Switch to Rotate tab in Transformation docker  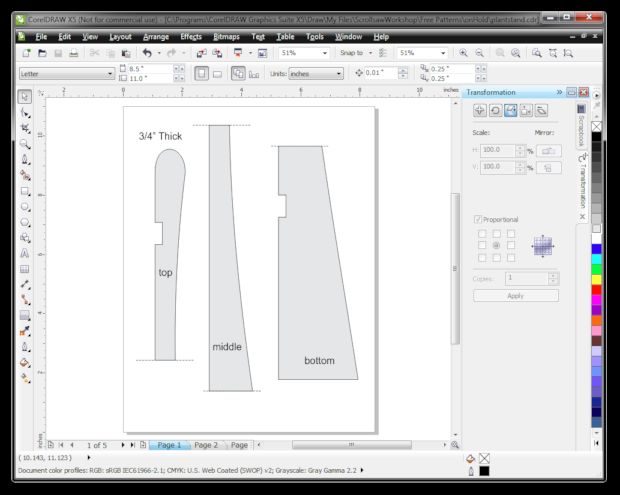coord(495,110)
